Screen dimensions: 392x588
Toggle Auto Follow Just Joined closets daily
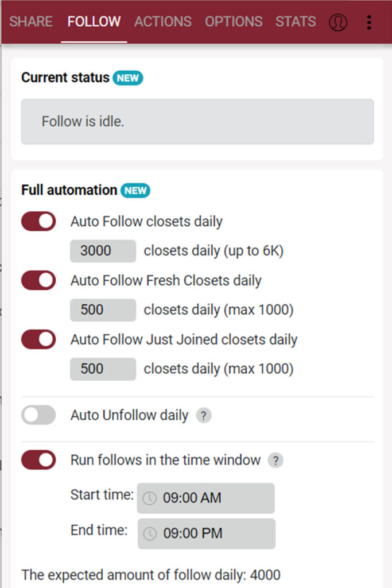[38, 339]
